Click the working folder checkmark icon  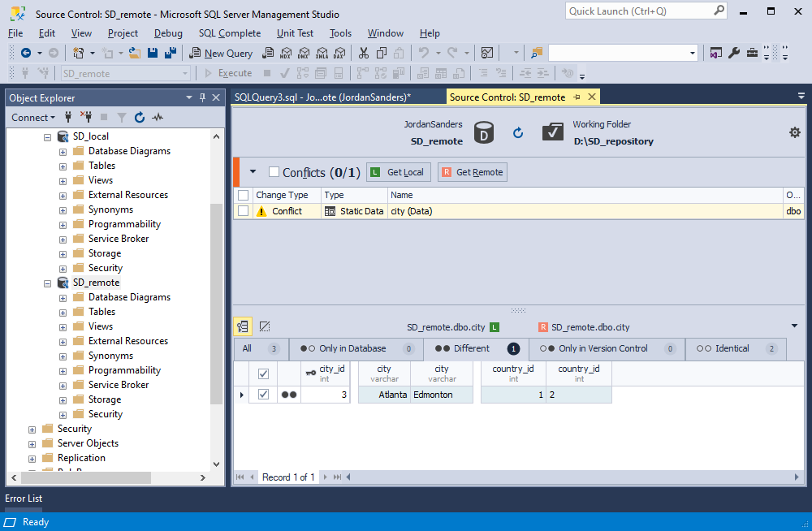point(552,132)
